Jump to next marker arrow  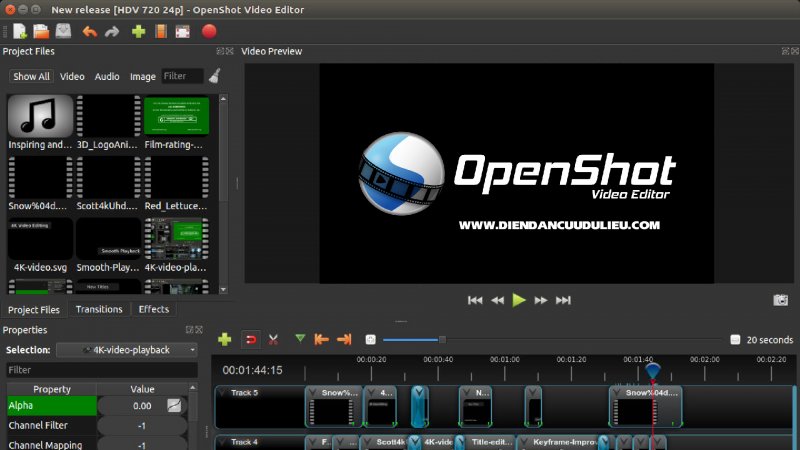point(344,339)
